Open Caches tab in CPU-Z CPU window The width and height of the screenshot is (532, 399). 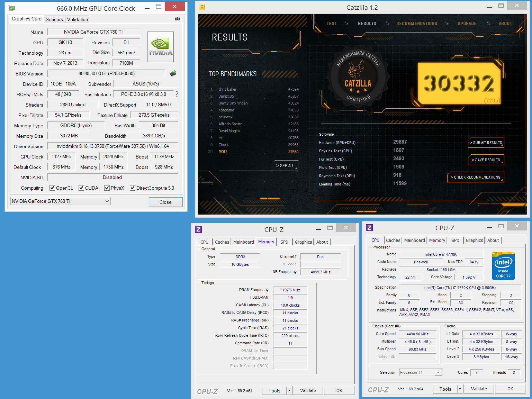click(x=393, y=240)
